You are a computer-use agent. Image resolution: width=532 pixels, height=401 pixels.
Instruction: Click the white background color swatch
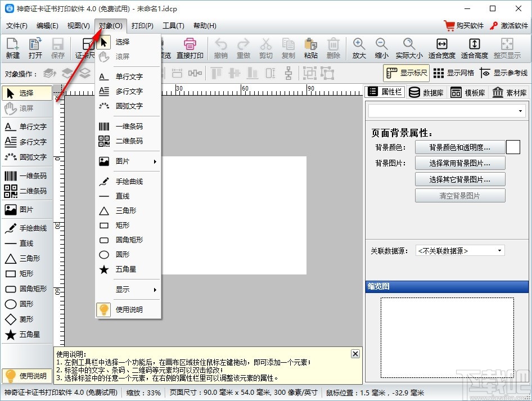tap(513, 147)
